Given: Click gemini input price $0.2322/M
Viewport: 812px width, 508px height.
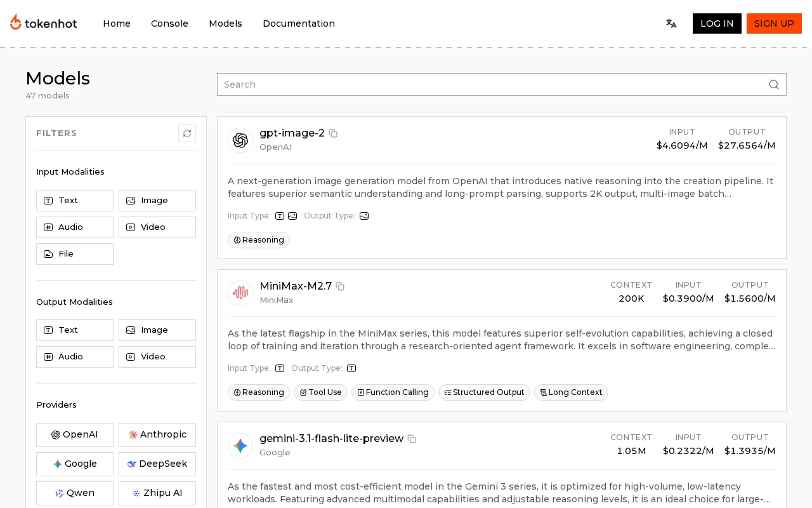Looking at the screenshot, I should (688, 451).
